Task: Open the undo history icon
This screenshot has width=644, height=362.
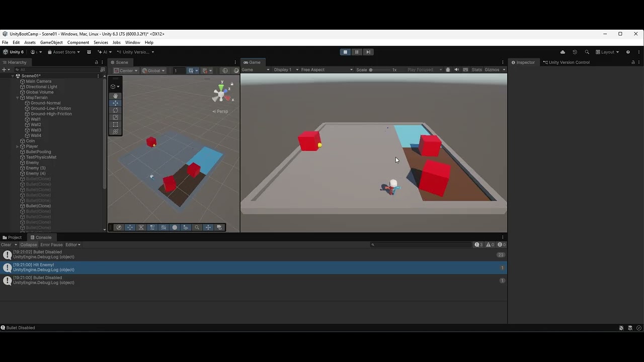Action: (575, 52)
